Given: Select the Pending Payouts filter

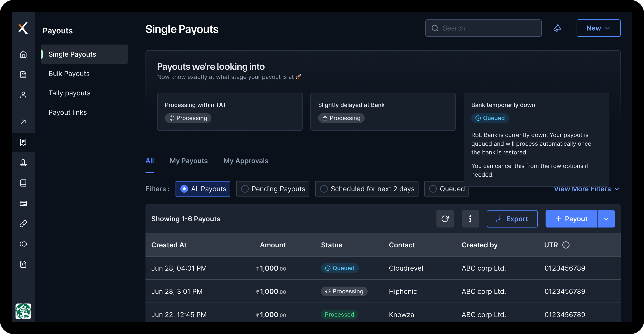Looking at the screenshot, I should 273,189.
